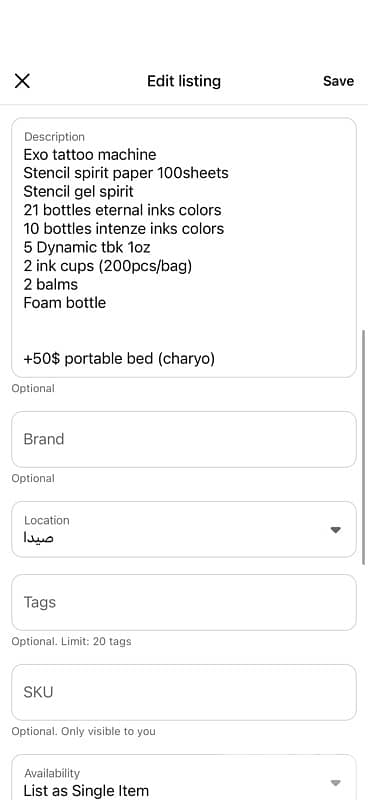Click 'Stencil spirit paper 100sheets' text
Viewport: 368px width, 800px height.
pyautogui.click(x=126, y=173)
